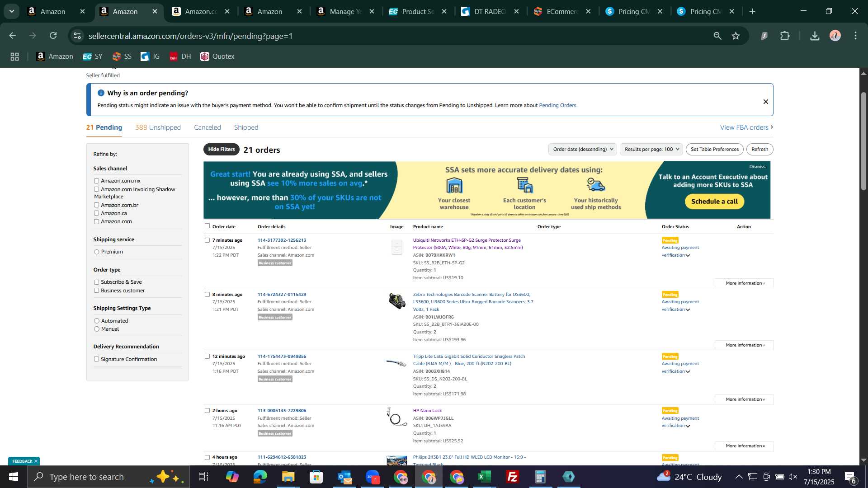Click Hide Filters button
Screen dimensions: 868x488
[222, 149]
